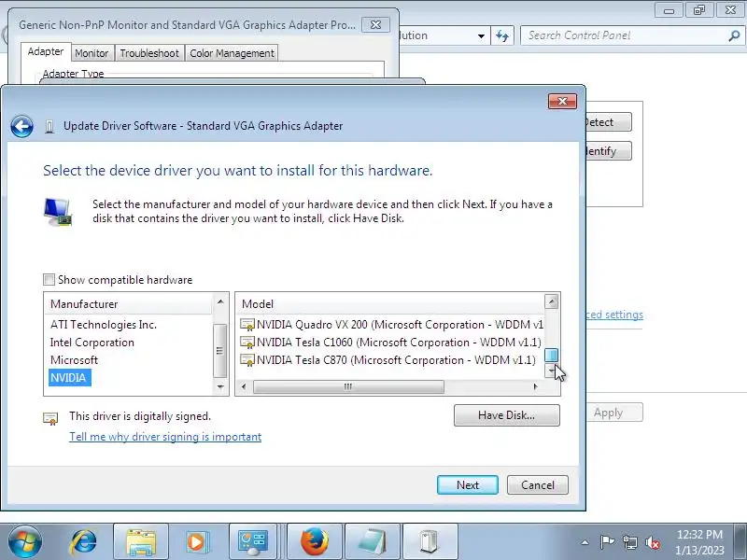Screen dimensions: 747x560
Task: Click the Have Disk... button
Action: coord(507,415)
